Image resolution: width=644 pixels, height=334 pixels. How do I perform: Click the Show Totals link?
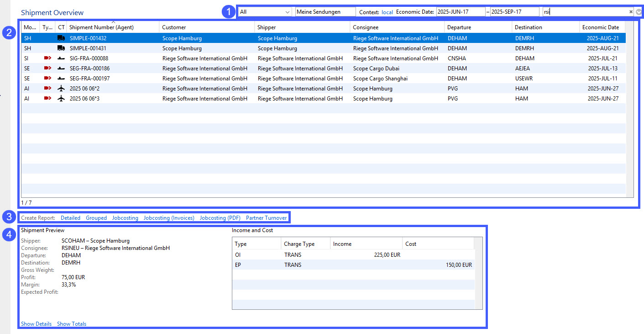tap(72, 324)
